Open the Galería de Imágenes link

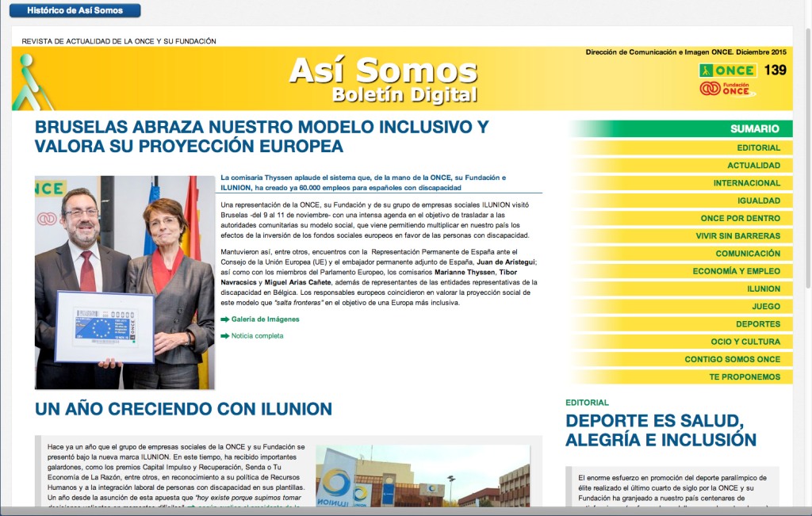265,319
